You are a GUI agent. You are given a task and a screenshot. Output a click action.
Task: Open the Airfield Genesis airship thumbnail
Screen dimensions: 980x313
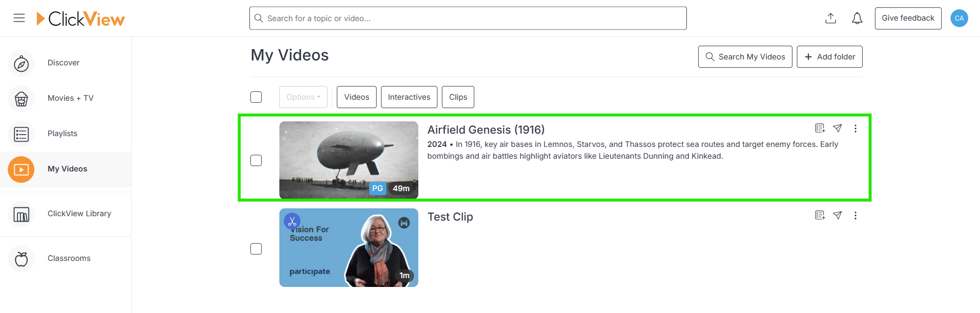pyautogui.click(x=349, y=160)
